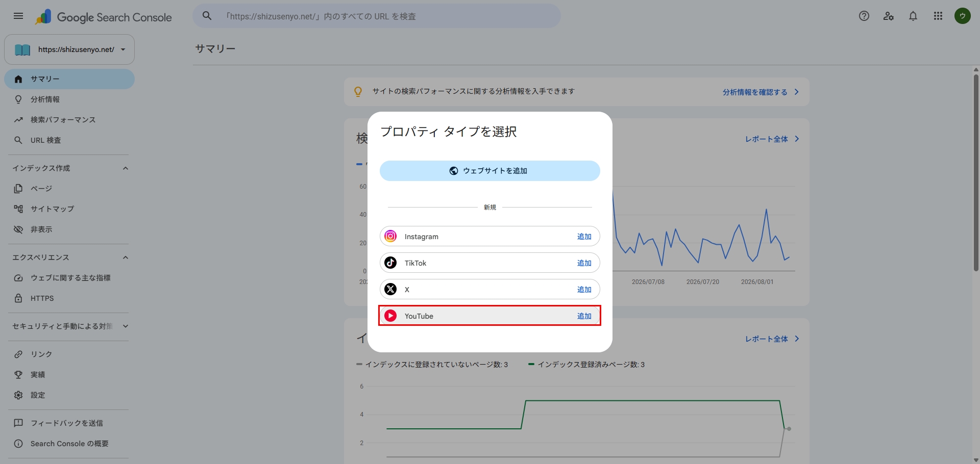The image size is (980, 464).
Task: Go to サマリー in sidebar
Action: pyautogui.click(x=69, y=79)
